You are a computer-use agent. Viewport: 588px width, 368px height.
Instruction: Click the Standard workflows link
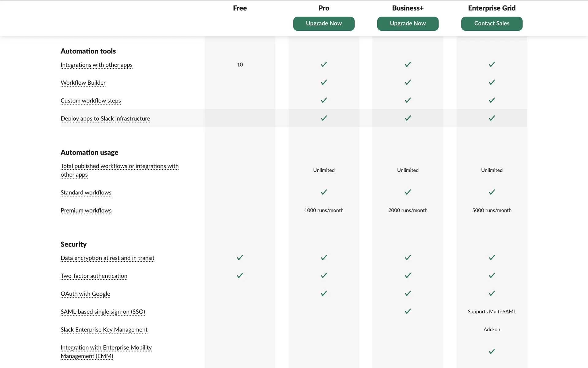point(86,193)
